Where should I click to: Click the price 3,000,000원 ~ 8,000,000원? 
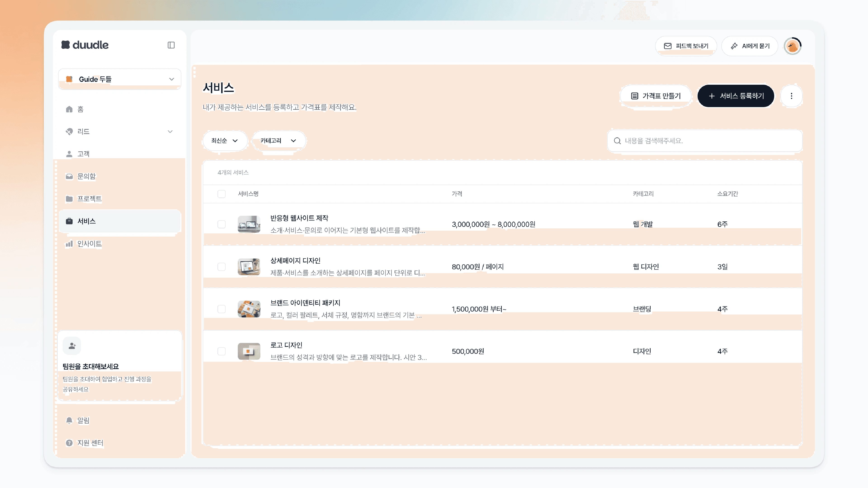[494, 224]
